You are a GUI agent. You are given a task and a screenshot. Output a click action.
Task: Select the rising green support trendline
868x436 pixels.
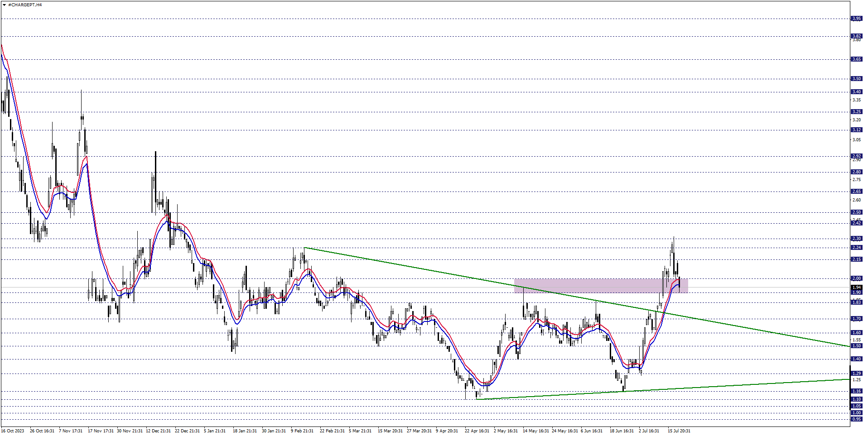pos(663,389)
